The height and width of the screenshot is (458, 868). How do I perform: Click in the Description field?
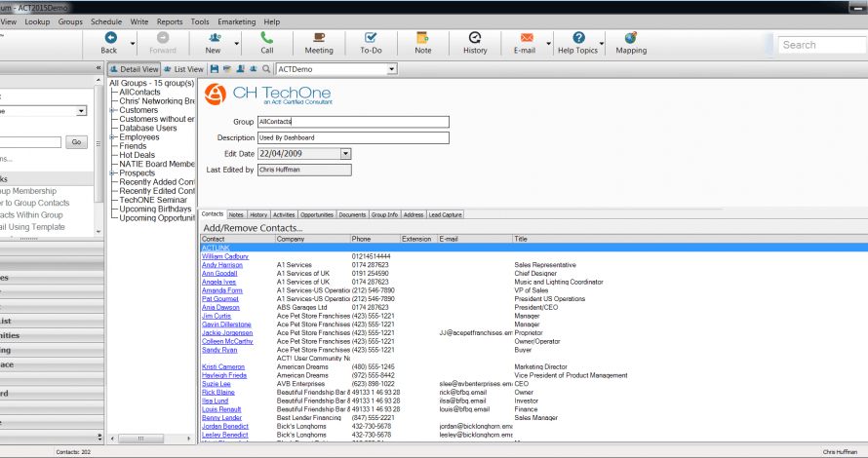[353, 137]
